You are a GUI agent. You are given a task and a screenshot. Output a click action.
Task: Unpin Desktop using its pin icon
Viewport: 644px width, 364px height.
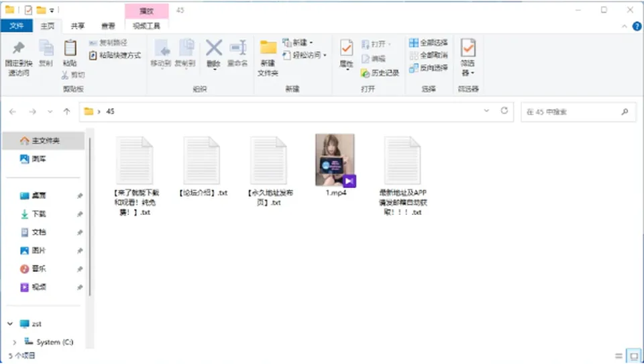pos(80,196)
